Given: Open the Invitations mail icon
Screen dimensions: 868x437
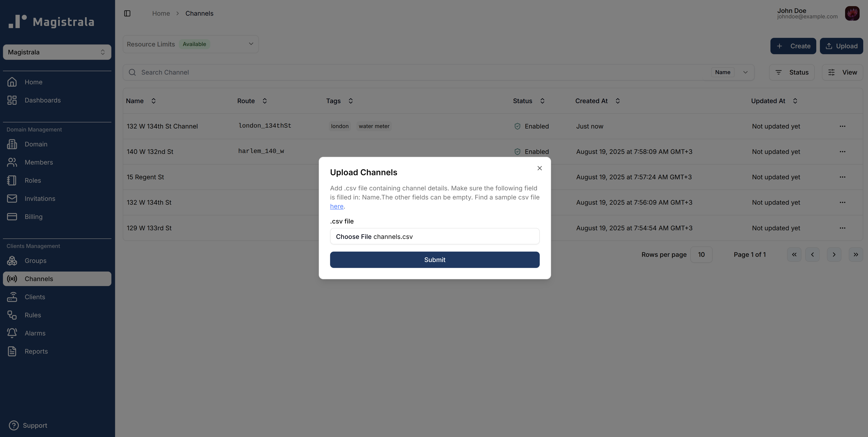Looking at the screenshot, I should [x=12, y=198].
